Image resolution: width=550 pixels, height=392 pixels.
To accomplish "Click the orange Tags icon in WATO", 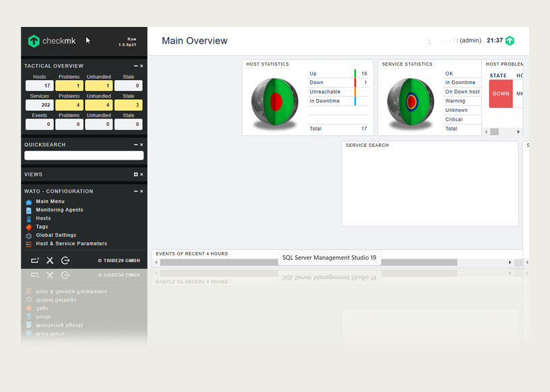I will point(29,227).
